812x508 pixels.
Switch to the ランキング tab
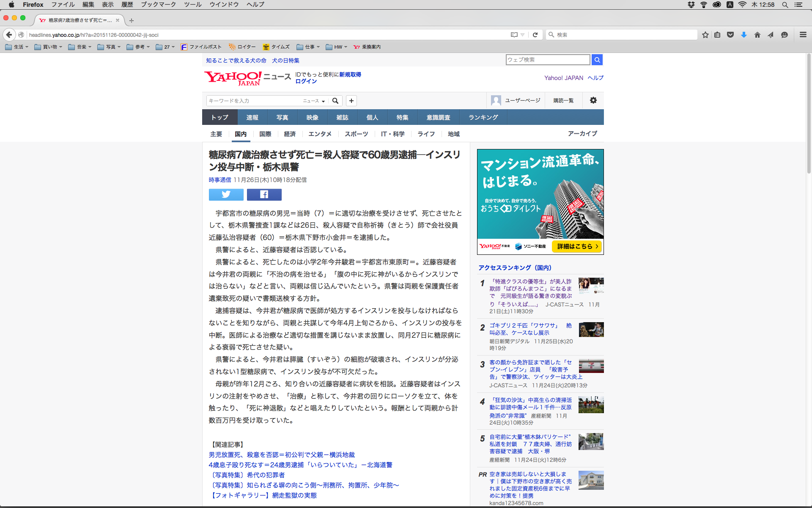coord(483,117)
